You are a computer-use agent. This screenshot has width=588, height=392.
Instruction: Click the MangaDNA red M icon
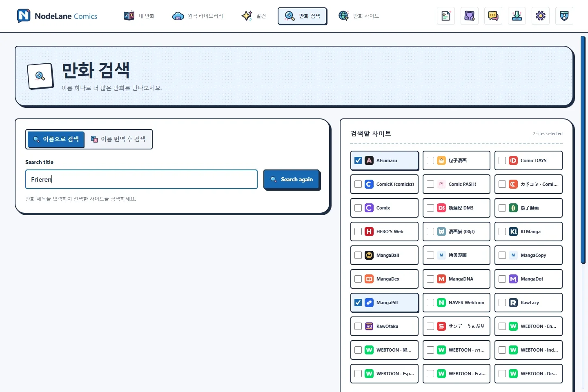pos(441,279)
